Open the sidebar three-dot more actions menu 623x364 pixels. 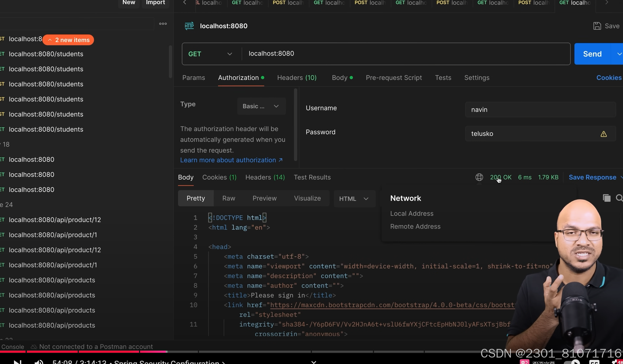point(163,24)
